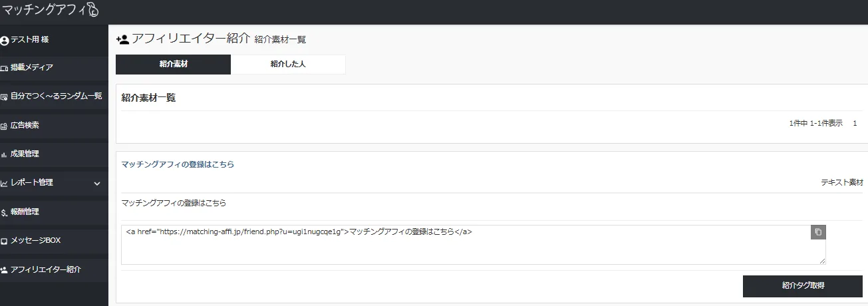The height and width of the screenshot is (306, 868).
Task: Click the 紹介タグ取得 button
Action: click(803, 286)
